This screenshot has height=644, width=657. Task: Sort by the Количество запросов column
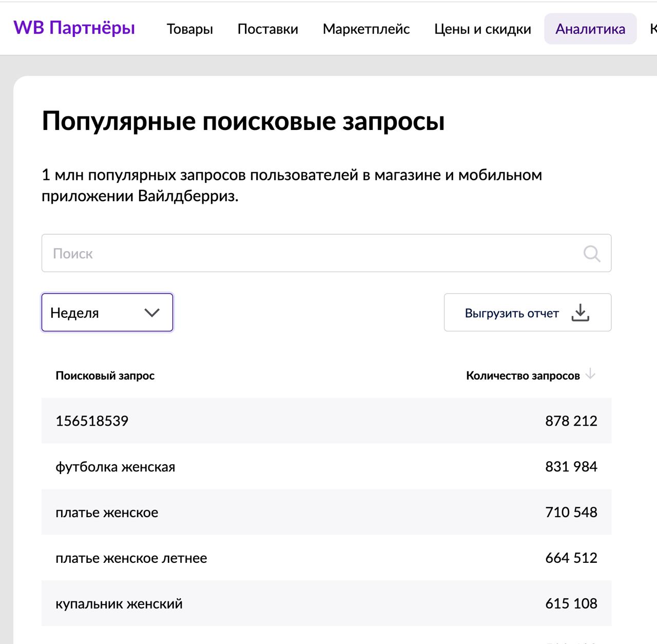pyautogui.click(x=523, y=375)
